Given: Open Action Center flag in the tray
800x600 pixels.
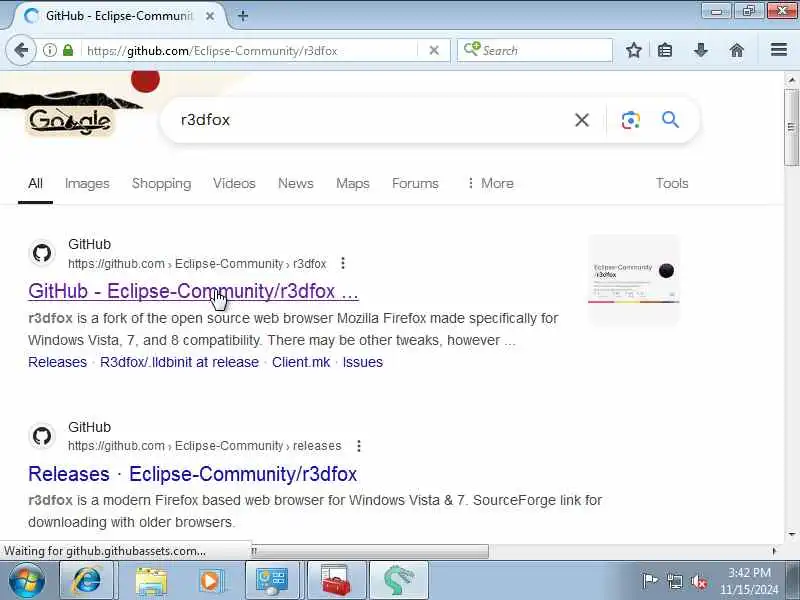Looking at the screenshot, I should (649, 581).
